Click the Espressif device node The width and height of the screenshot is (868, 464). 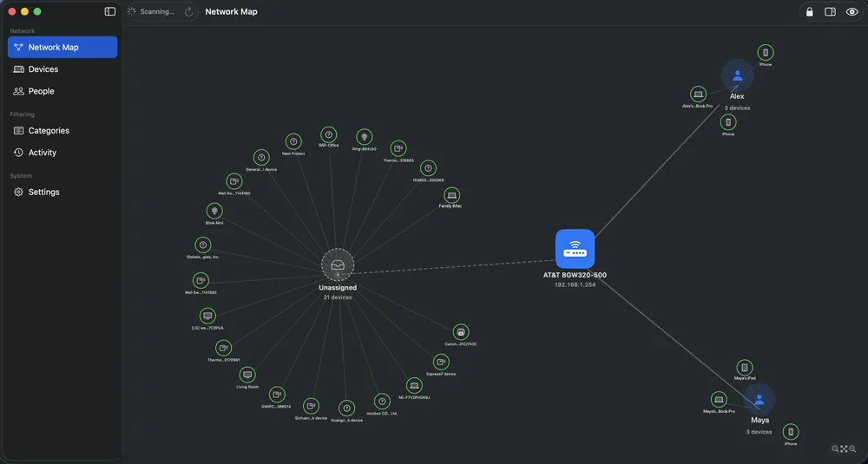coord(441,363)
